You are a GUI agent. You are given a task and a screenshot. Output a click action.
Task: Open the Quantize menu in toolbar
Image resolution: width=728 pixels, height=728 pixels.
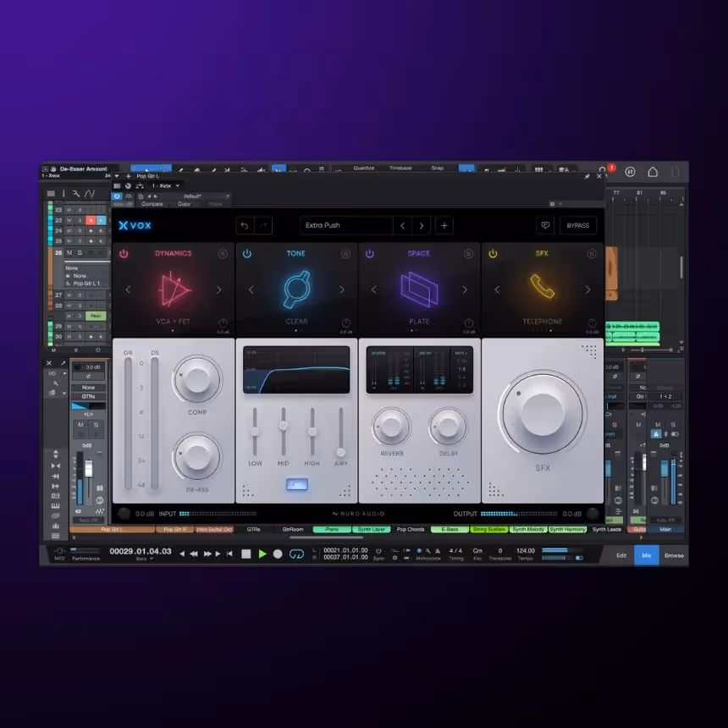(x=363, y=168)
